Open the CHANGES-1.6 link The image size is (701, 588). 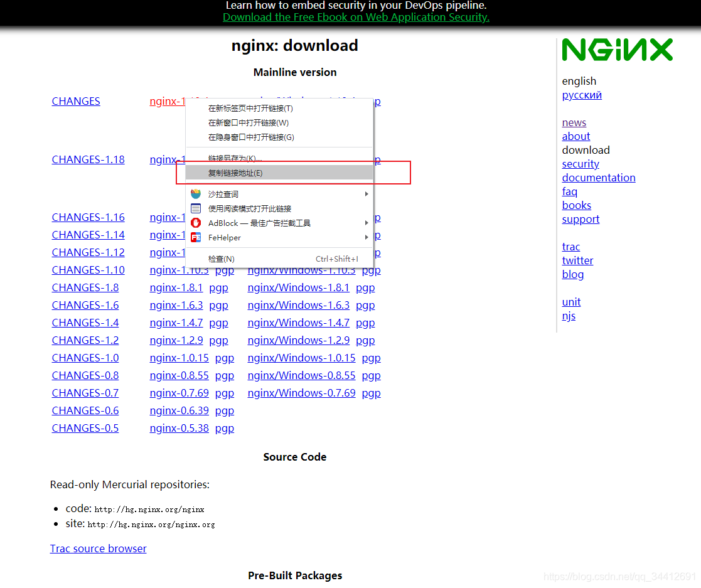pyautogui.click(x=85, y=305)
